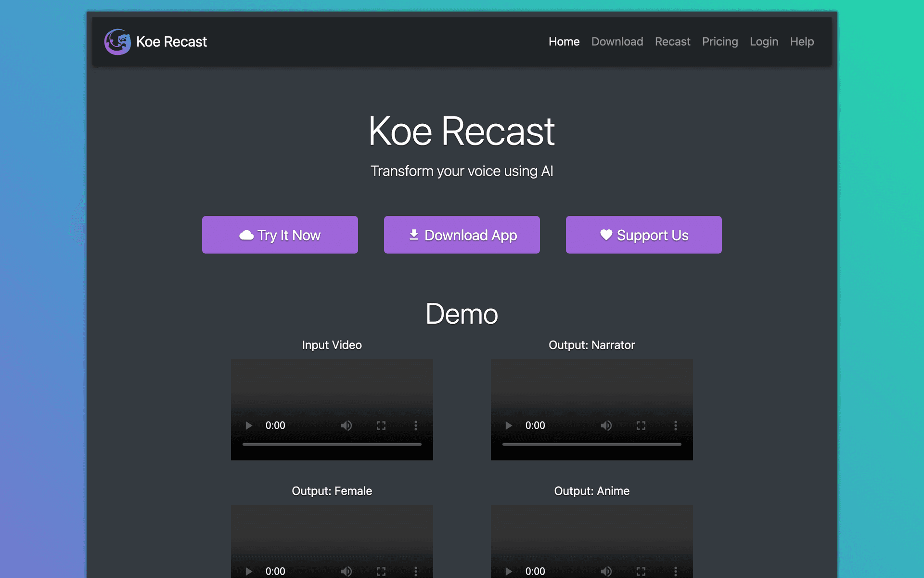924x578 pixels.
Task: Open the Download nav link
Action: (x=617, y=42)
